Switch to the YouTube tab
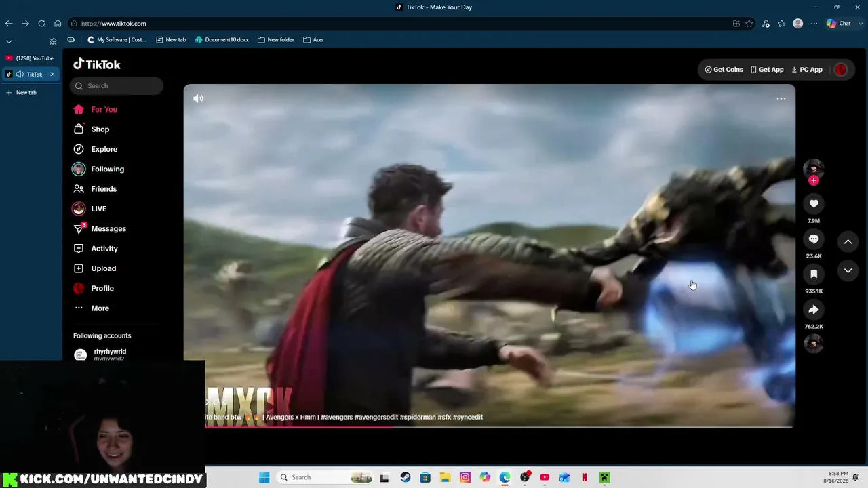Viewport: 868px width, 488px height. pyautogui.click(x=30, y=58)
